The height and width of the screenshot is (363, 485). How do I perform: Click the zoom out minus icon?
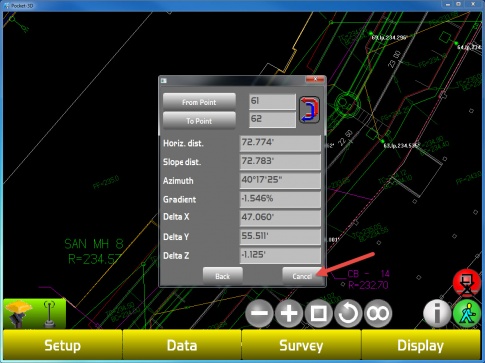(259, 313)
